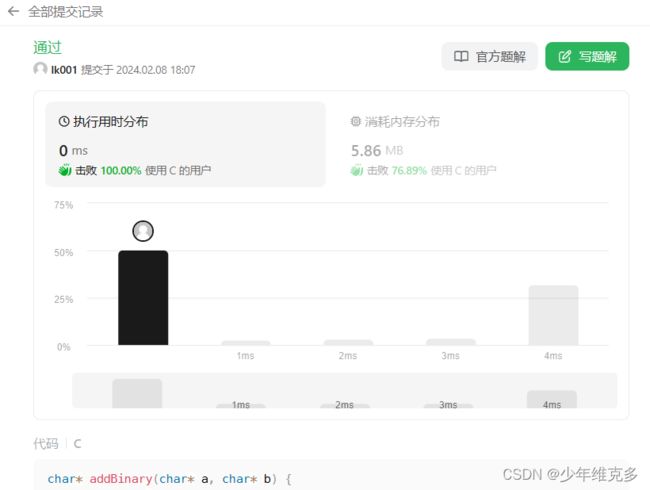Click the addBinary function name in code
This screenshot has height=490, width=650.
(x=121, y=479)
